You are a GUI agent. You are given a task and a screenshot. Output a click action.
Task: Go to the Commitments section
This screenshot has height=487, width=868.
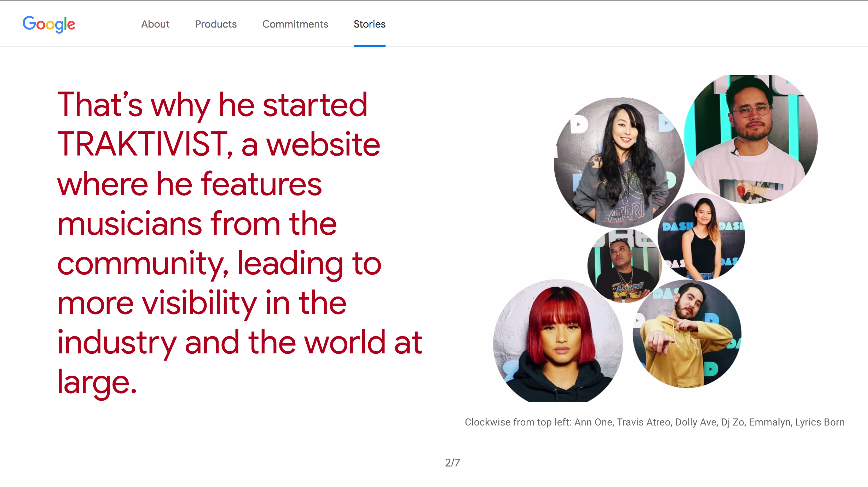(x=295, y=24)
